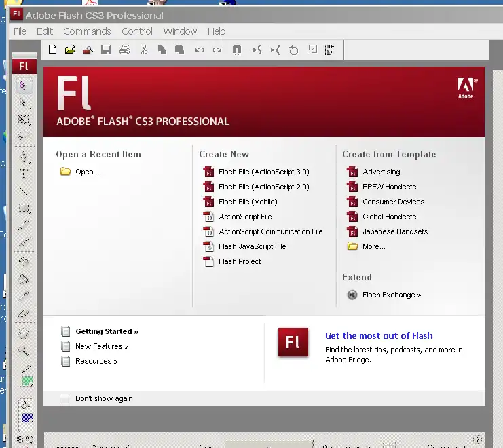Open the Control menu
Screen dimensions: 503x448
[137, 31]
